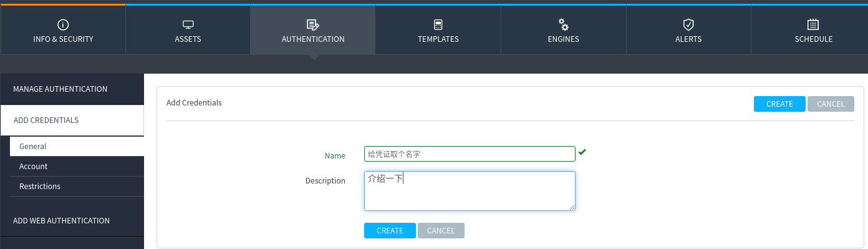Click the top-right CREATE button
868x249 pixels.
(x=779, y=104)
